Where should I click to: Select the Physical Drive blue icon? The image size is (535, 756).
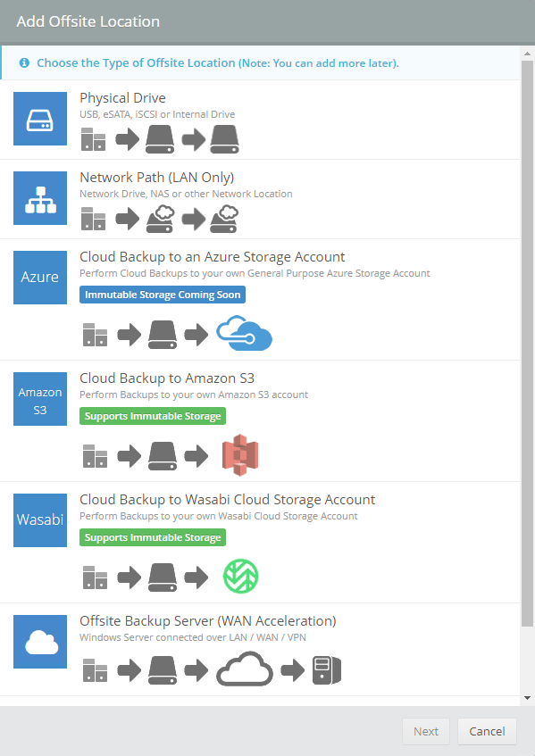click(x=40, y=119)
